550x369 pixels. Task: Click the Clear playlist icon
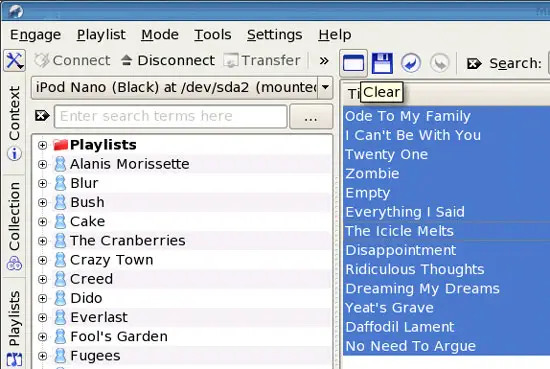coord(353,63)
